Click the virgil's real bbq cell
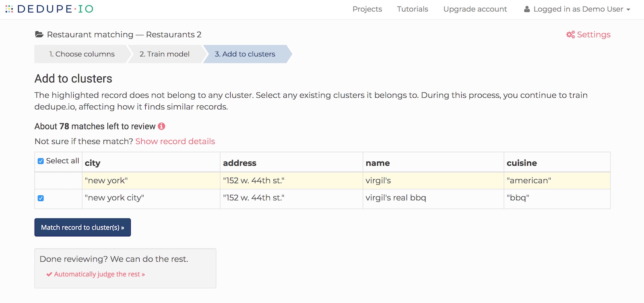Image resolution: width=644 pixels, height=303 pixels. 433,198
